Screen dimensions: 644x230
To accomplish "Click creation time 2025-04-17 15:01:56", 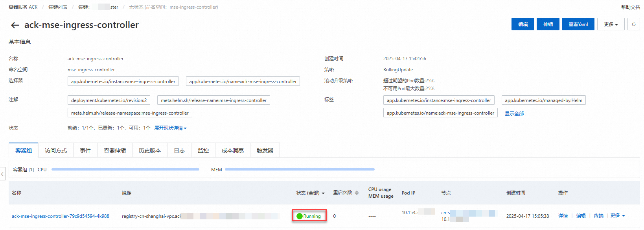I will point(405,59).
